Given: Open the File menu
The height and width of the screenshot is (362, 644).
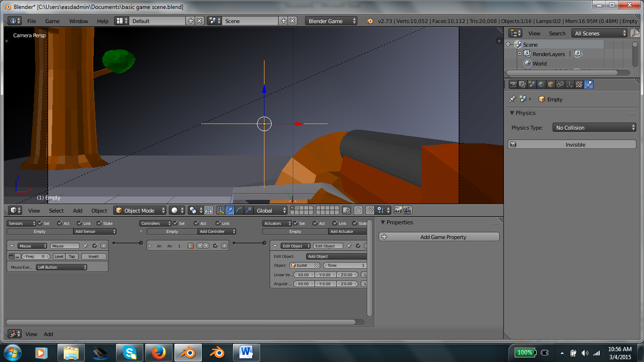Looking at the screenshot, I should pyautogui.click(x=32, y=21).
